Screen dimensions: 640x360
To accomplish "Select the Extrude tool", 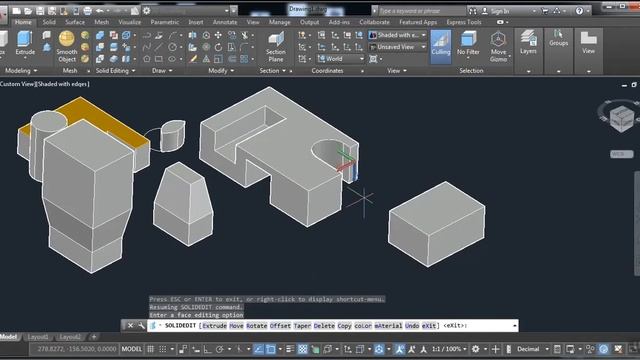I will [x=25, y=44].
